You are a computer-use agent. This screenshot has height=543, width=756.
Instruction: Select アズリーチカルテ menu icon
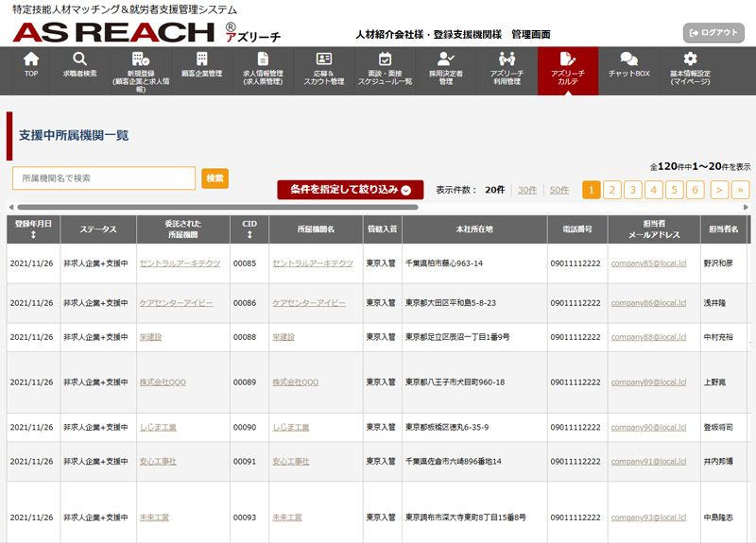pyautogui.click(x=568, y=59)
